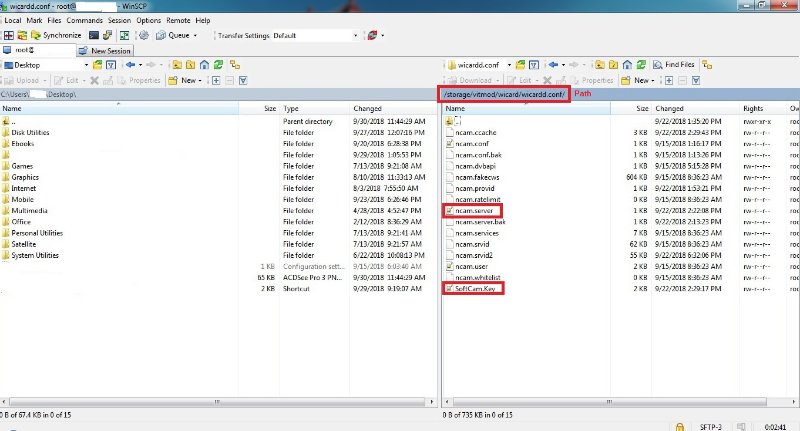Select the ncam.server file
This screenshot has width=800, height=431.
pos(473,211)
